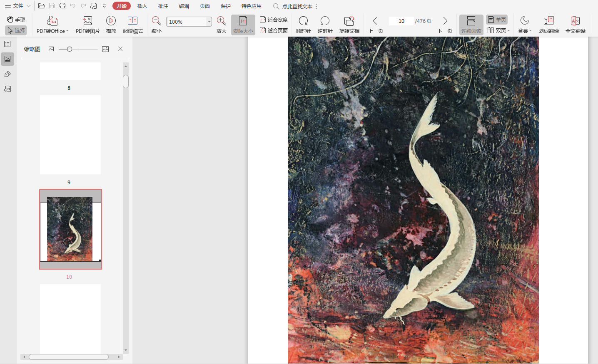The width and height of the screenshot is (598, 364).
Task: Open the annotations sidebar panel icon
Action: click(7, 74)
